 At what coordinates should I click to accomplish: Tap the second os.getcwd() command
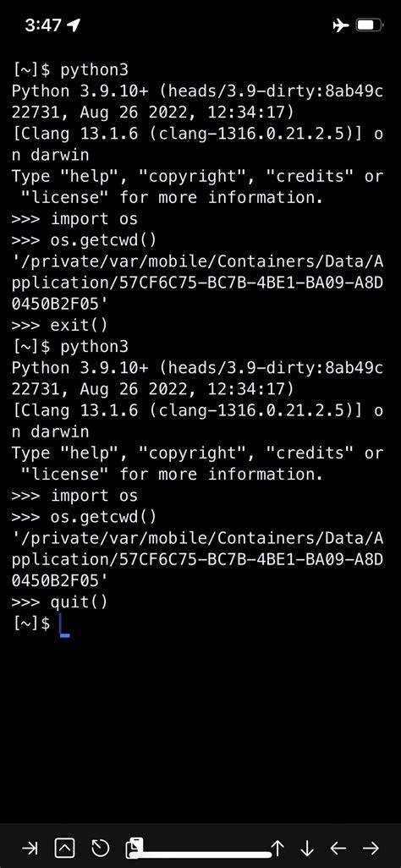(84, 518)
